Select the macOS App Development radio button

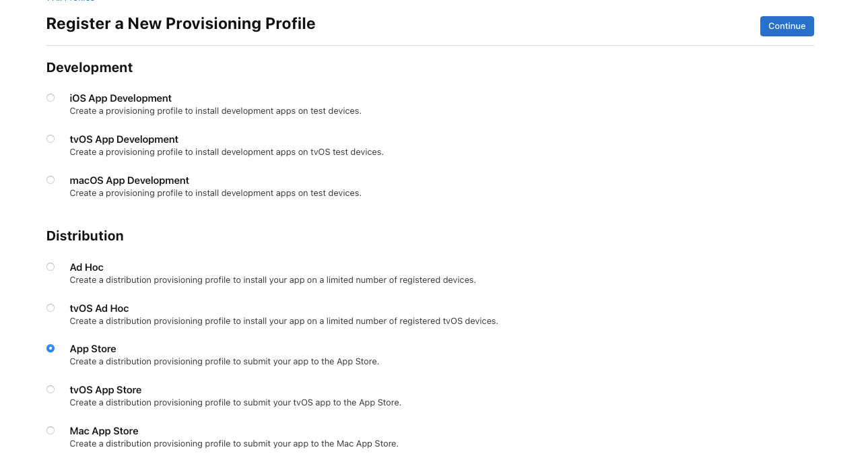[51, 180]
